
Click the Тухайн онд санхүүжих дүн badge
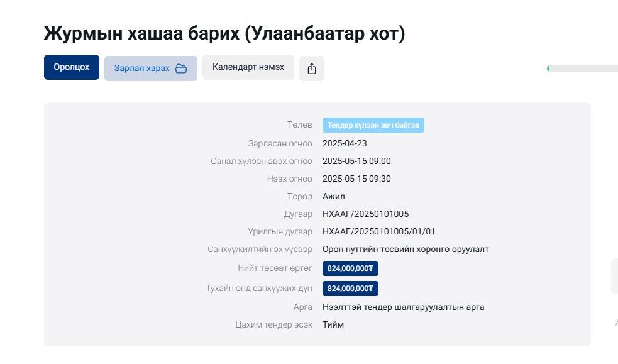[350, 289]
